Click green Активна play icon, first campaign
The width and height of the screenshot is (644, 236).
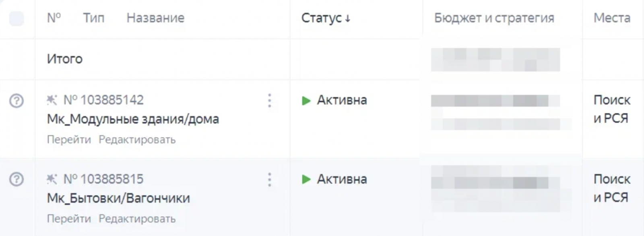306,100
